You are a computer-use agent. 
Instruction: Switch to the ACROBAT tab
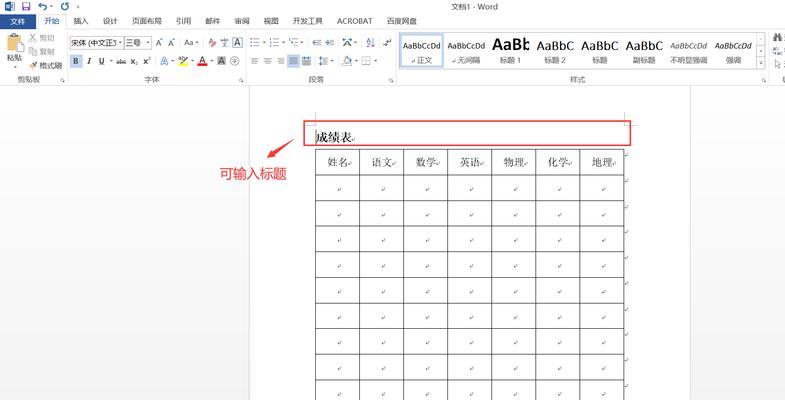(x=354, y=21)
